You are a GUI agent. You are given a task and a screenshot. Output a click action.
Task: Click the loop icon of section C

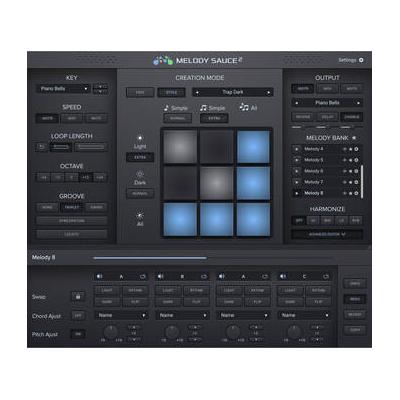tap(326, 276)
